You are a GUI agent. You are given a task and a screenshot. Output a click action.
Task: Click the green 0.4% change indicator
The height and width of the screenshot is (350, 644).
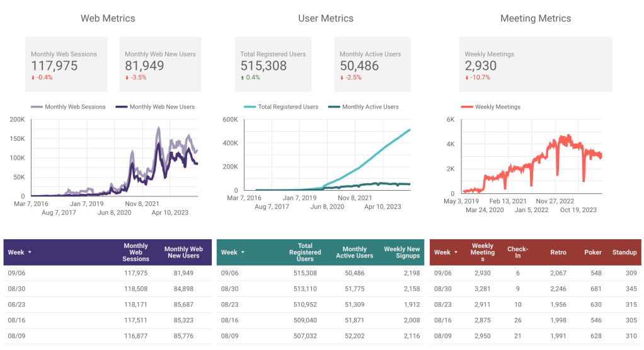(250, 77)
